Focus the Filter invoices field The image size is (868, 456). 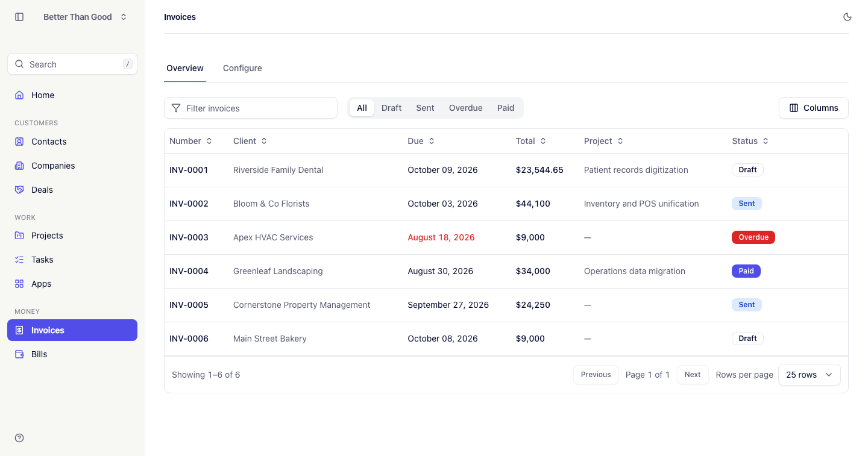[x=251, y=108]
